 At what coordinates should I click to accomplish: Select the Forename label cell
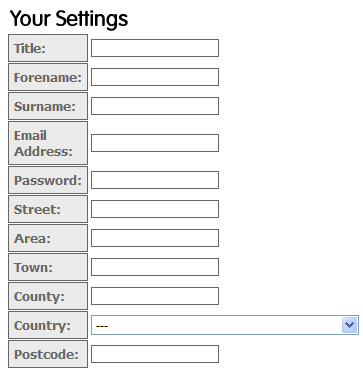[48, 77]
